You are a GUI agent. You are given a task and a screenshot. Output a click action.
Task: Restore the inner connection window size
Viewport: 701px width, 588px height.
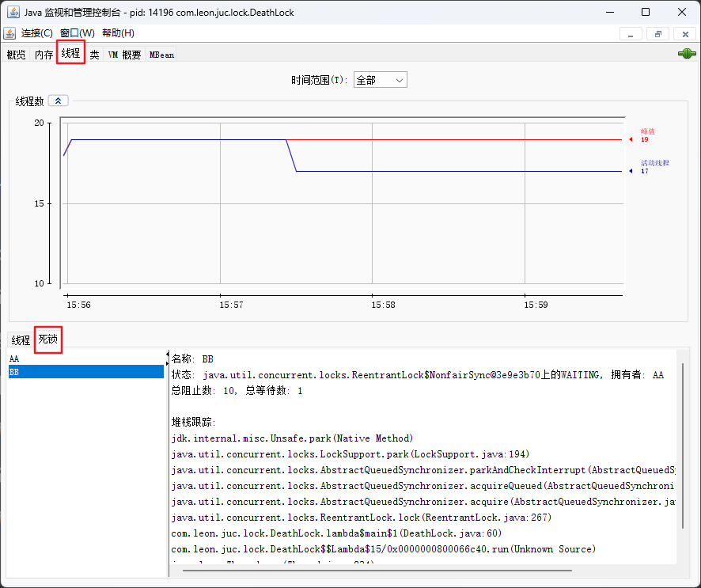pyautogui.click(x=657, y=33)
